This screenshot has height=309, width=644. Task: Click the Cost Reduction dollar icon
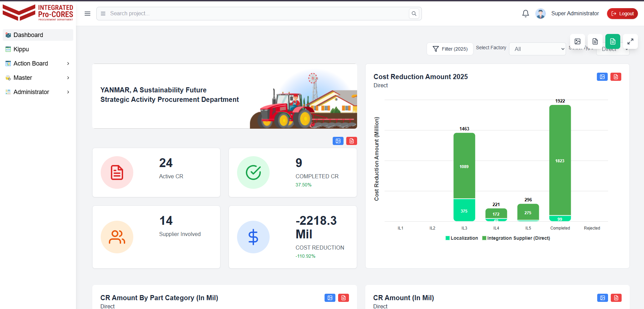click(x=253, y=237)
